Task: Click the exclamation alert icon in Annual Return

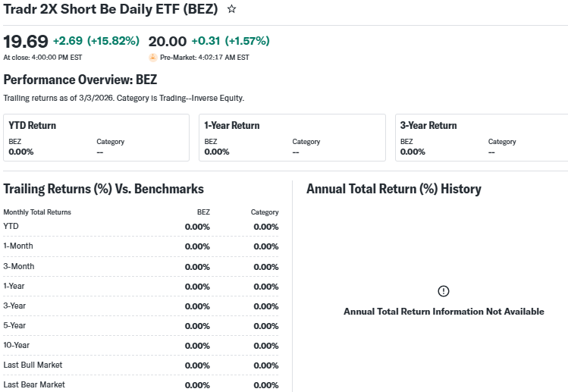Action: coord(444,291)
